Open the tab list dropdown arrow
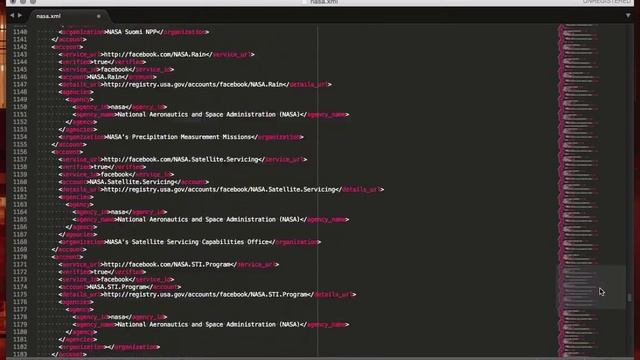640x360 pixels. click(x=628, y=16)
